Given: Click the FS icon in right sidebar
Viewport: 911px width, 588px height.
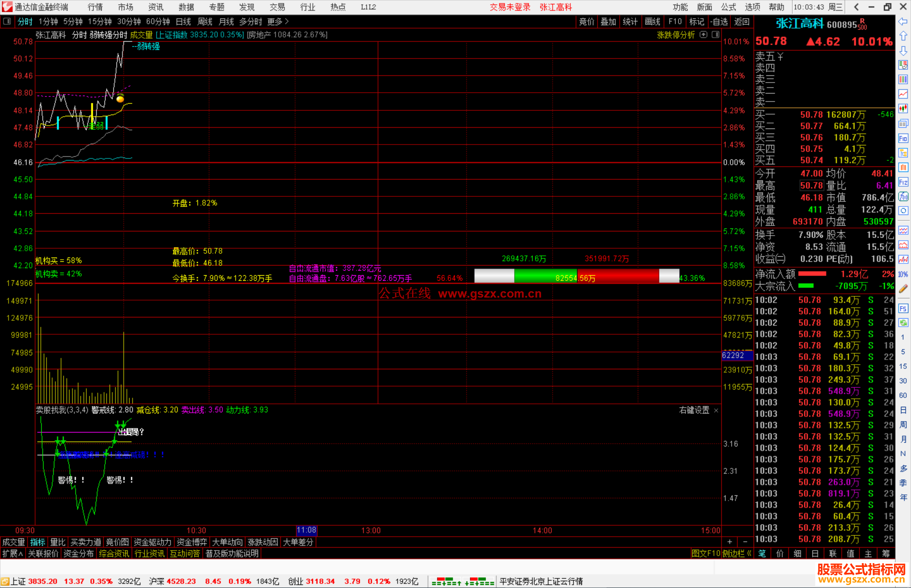Looking at the screenshot, I should click(903, 309).
